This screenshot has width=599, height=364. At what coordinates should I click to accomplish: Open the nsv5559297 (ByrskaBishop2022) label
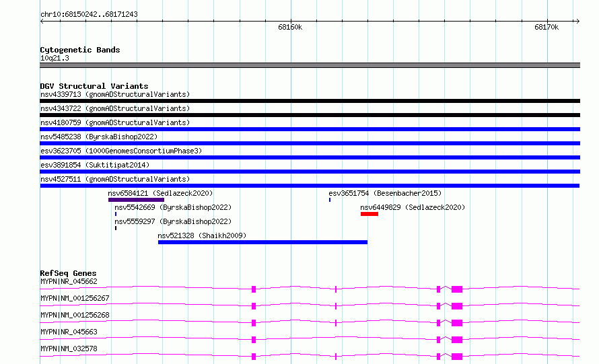pos(173,221)
